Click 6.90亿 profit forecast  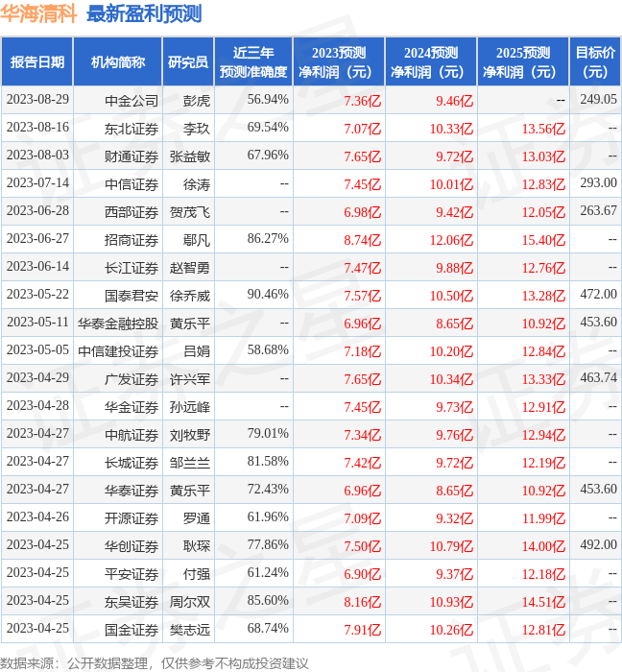[x=363, y=574]
